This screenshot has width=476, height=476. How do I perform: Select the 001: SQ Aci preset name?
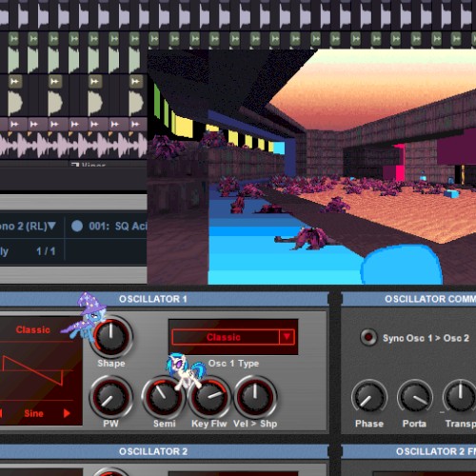coord(118,226)
